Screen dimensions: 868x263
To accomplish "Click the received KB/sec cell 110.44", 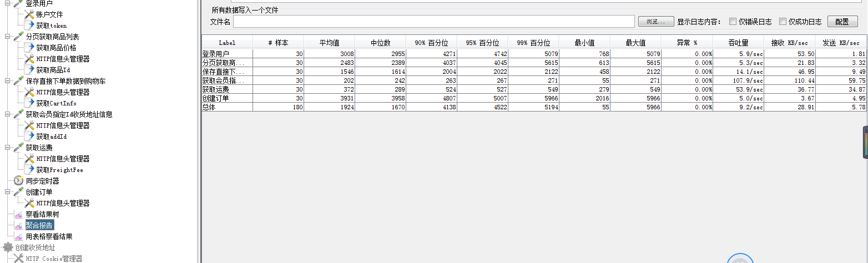I will point(789,80).
